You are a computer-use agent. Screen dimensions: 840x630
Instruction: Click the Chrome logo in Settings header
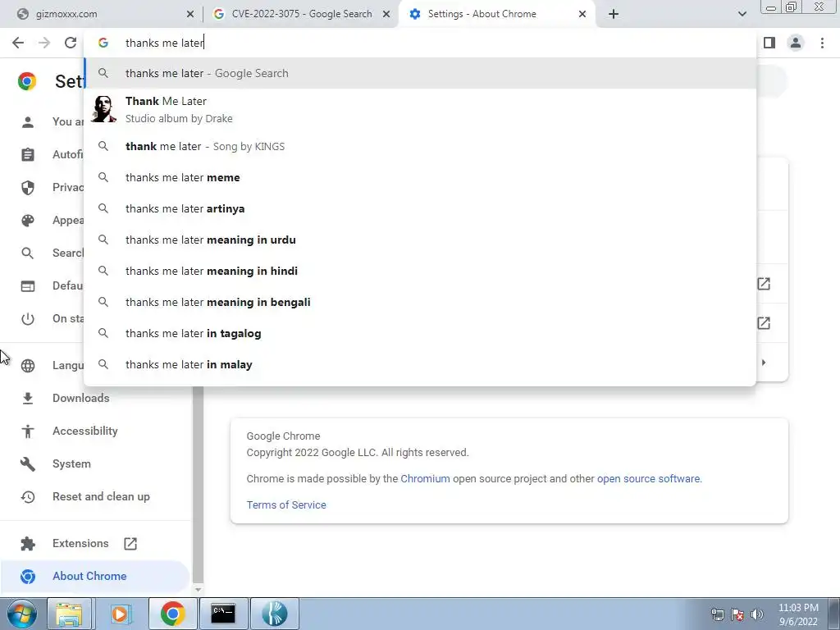pyautogui.click(x=27, y=81)
